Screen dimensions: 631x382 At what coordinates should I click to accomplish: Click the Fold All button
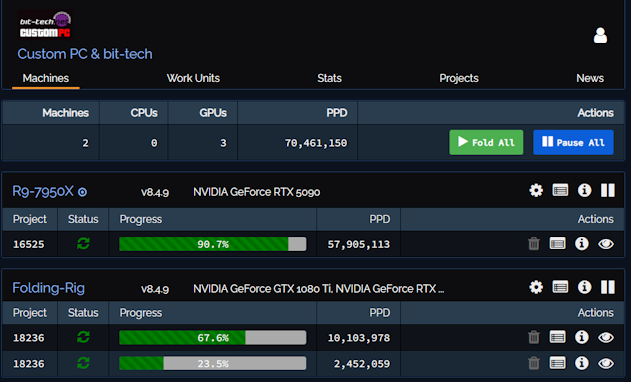(486, 142)
